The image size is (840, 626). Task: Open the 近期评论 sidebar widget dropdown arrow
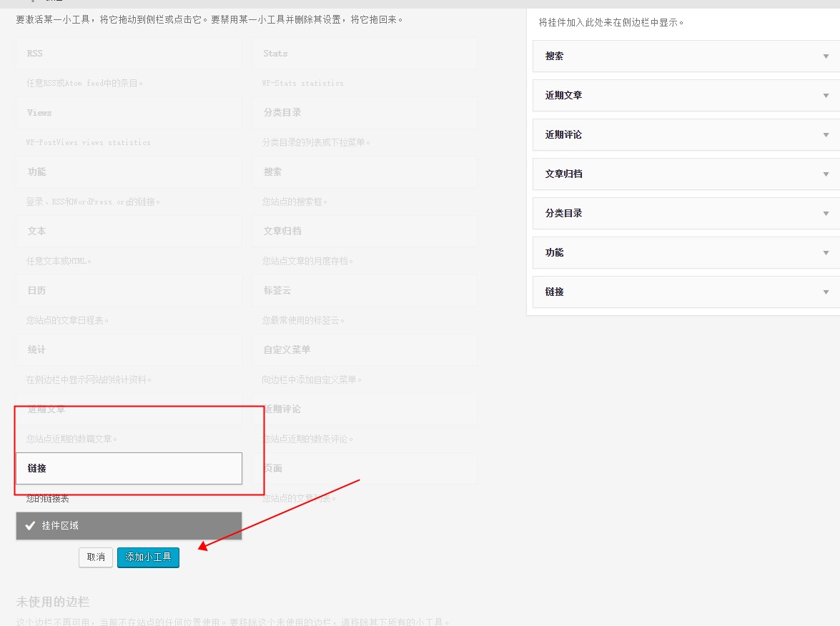click(x=826, y=135)
